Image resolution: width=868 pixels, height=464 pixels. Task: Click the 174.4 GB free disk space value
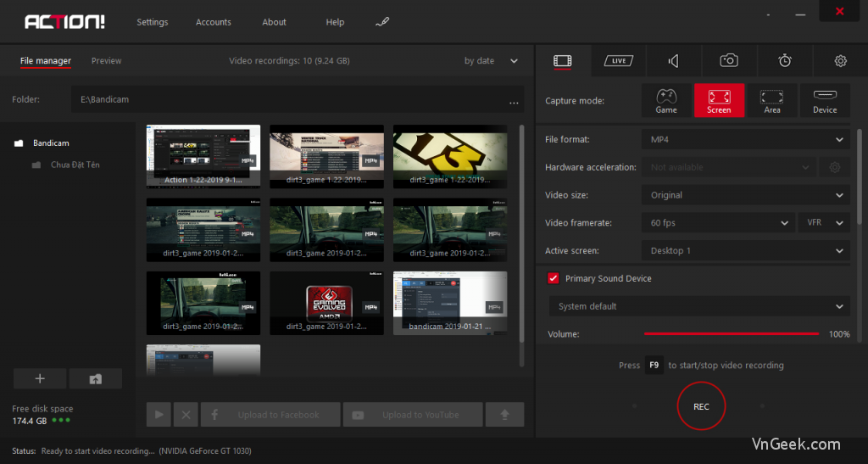[x=30, y=421]
